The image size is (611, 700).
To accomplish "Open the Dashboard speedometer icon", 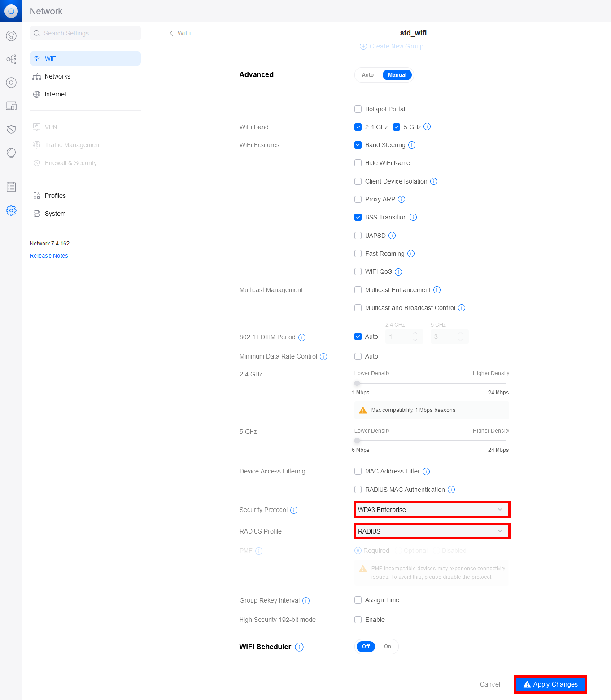I will (x=11, y=36).
